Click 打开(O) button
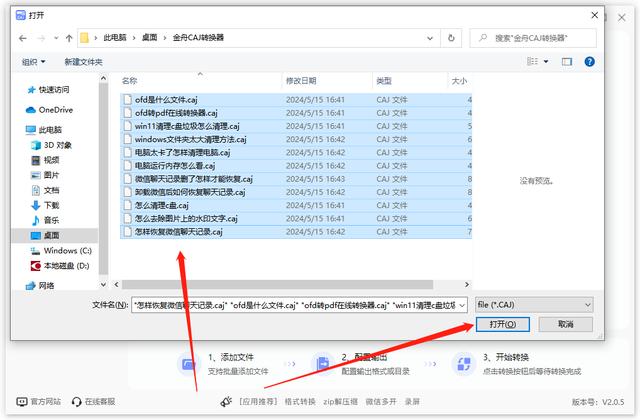Screen dimensions: 640x420 [503, 324]
